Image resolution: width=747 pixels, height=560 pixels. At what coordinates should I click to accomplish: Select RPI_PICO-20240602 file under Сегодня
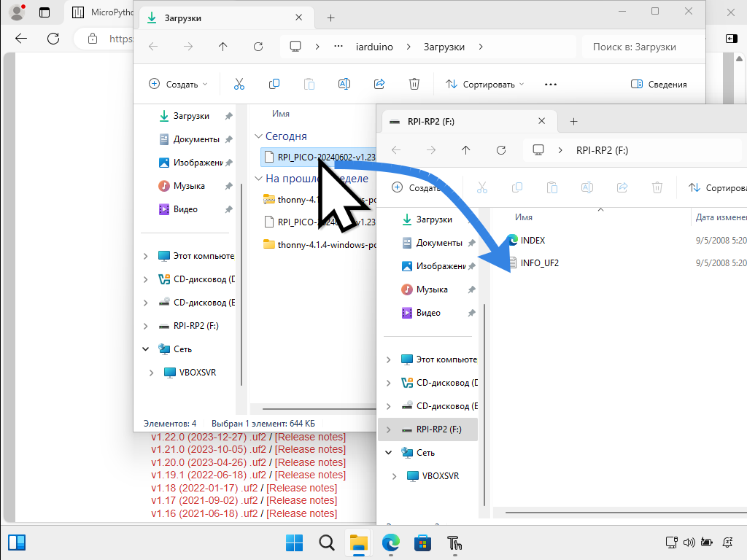coord(320,157)
